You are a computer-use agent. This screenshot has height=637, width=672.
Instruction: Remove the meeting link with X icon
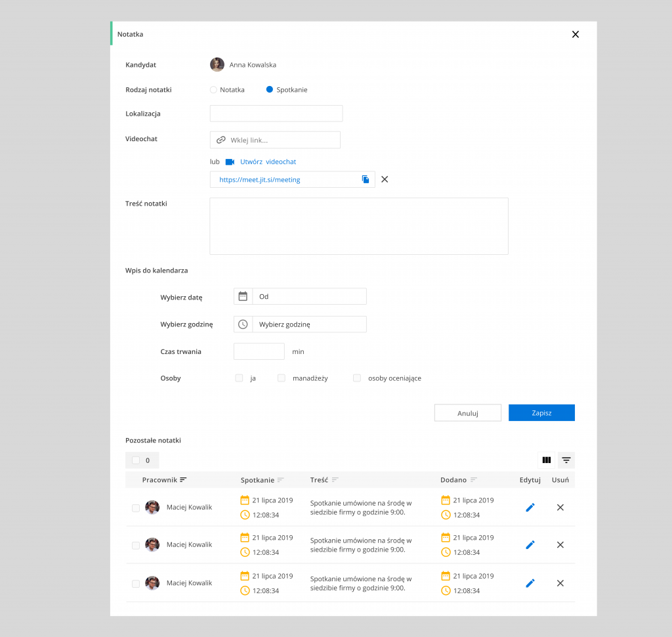pyautogui.click(x=385, y=179)
